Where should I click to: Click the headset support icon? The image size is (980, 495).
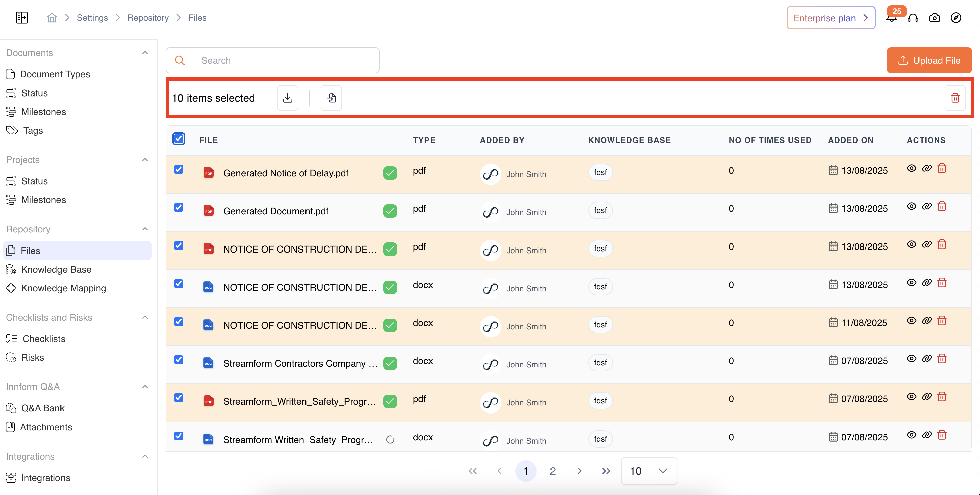(913, 18)
